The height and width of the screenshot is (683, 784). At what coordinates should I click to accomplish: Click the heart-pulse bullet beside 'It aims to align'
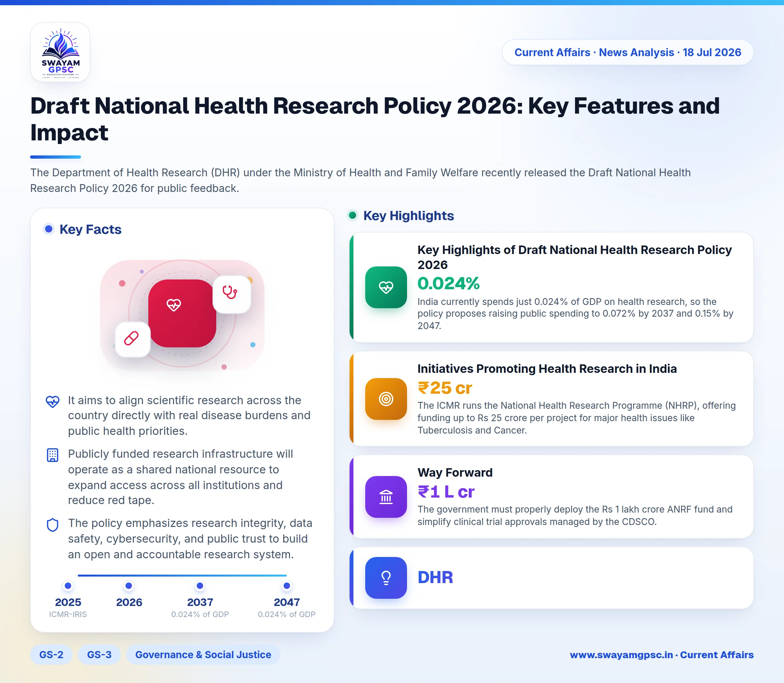click(52, 401)
